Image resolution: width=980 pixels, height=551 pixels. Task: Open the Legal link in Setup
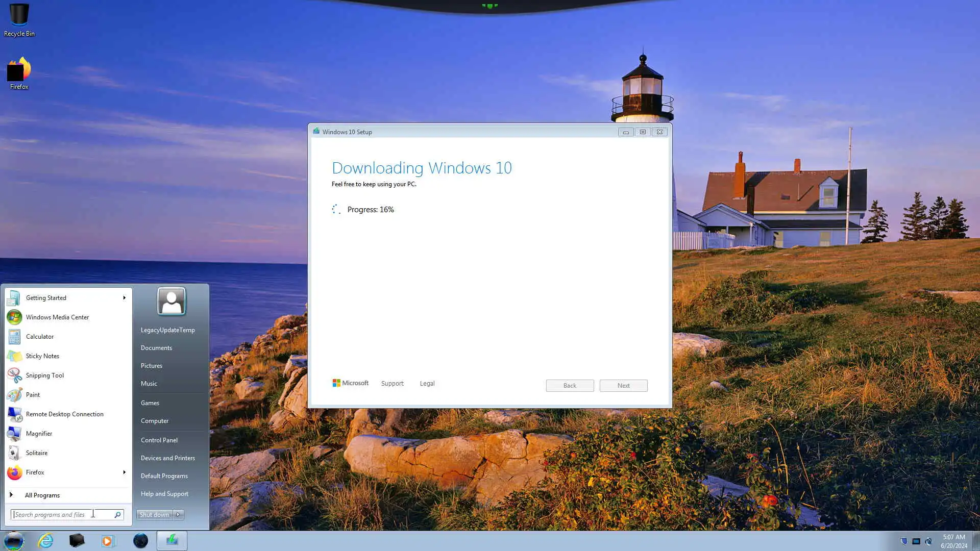click(427, 384)
